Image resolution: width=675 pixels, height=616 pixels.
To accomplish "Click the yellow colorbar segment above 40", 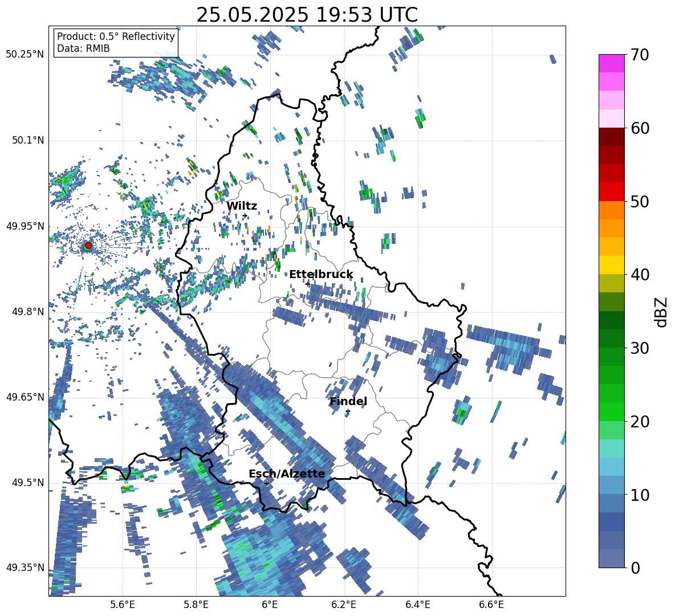I will 611,265.
